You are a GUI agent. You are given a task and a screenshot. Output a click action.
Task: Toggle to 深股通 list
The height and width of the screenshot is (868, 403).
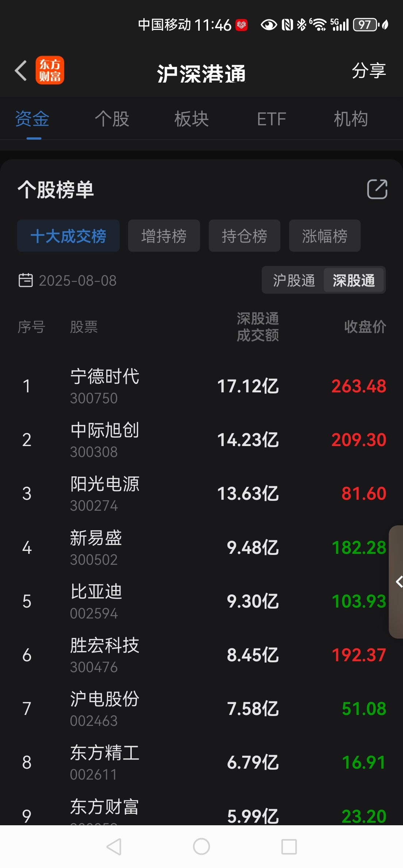point(354,280)
